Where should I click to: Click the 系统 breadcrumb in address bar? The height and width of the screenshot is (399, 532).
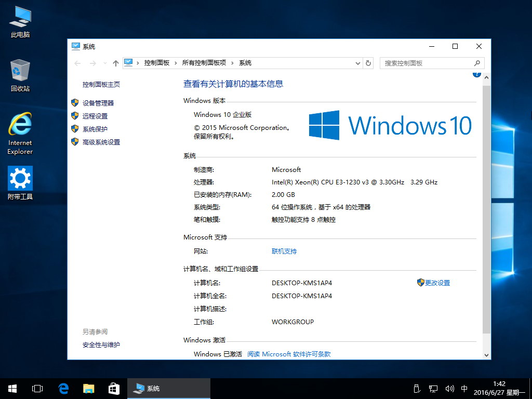tap(245, 63)
